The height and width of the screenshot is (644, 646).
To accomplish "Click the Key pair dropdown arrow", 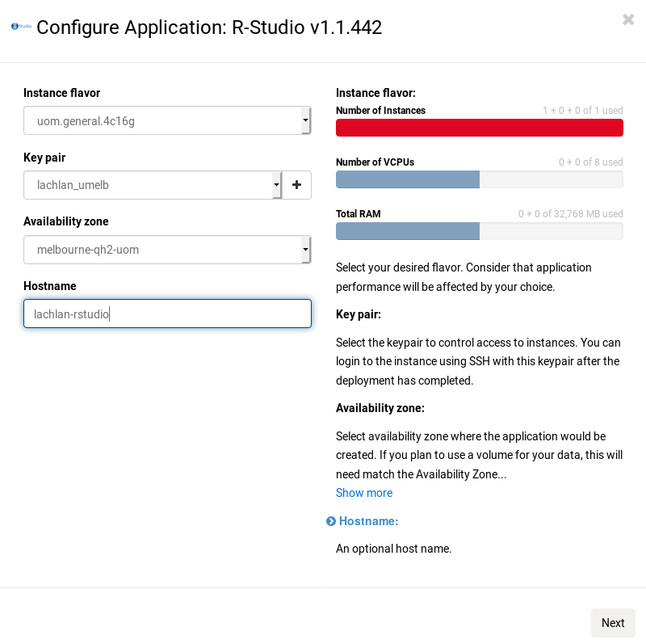I will point(276,185).
